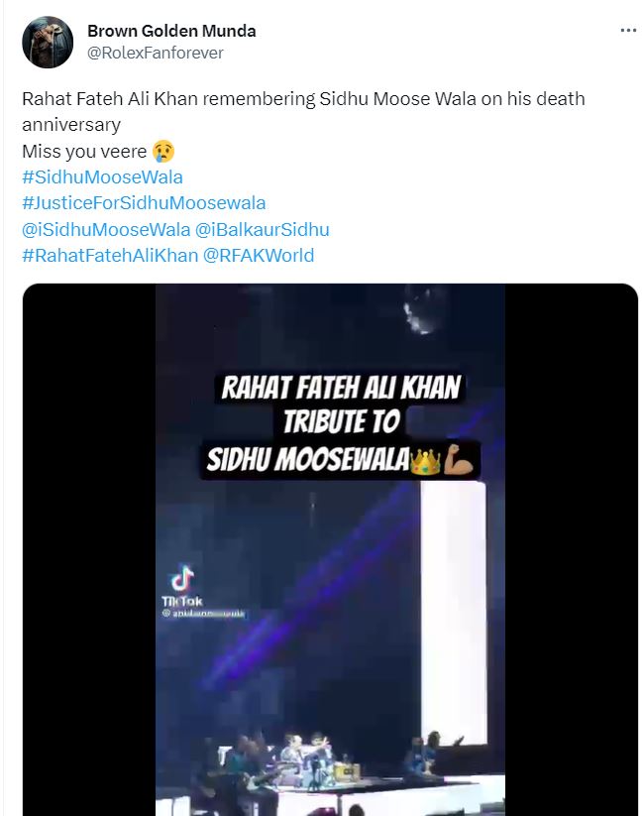
Task: Open the Brown Golden Munda profile name
Action: (x=171, y=31)
